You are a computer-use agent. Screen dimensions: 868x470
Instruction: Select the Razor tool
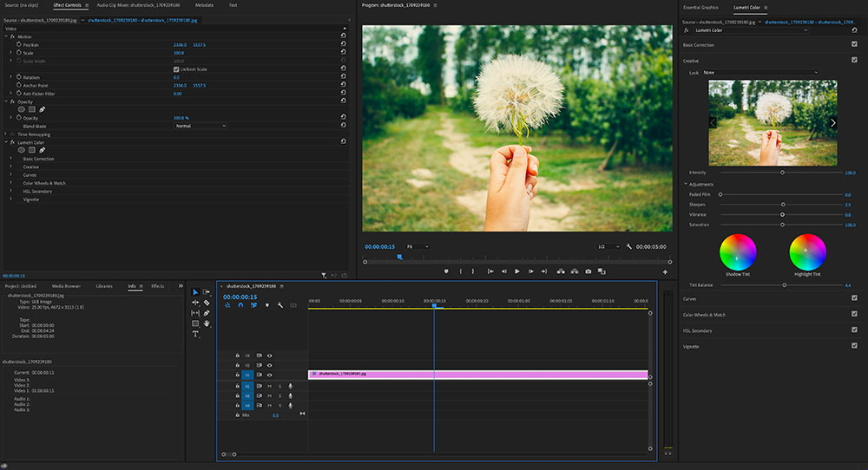click(x=207, y=303)
